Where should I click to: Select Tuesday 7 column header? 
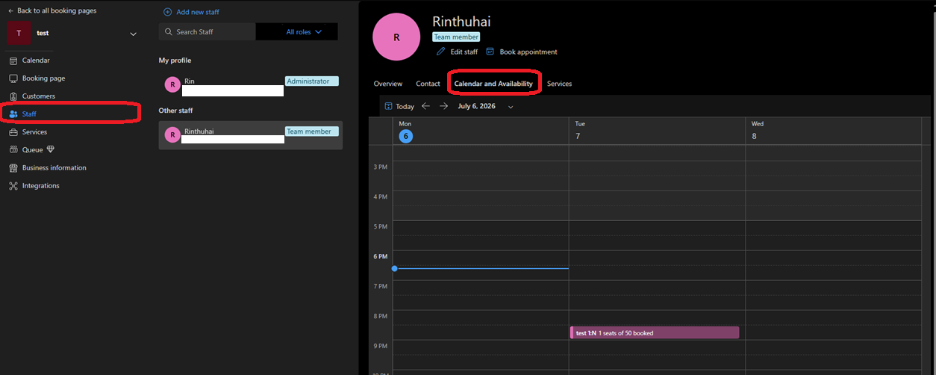pos(657,131)
